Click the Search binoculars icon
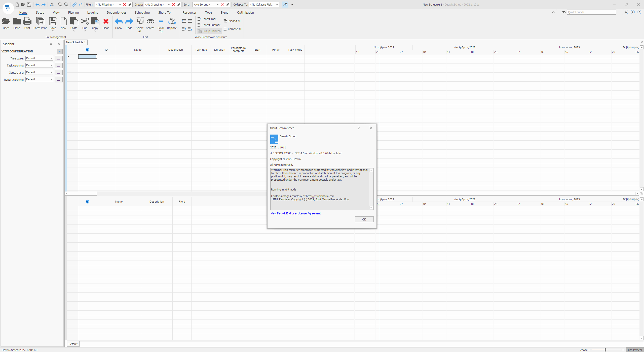The height and width of the screenshot is (352, 644). [150, 22]
